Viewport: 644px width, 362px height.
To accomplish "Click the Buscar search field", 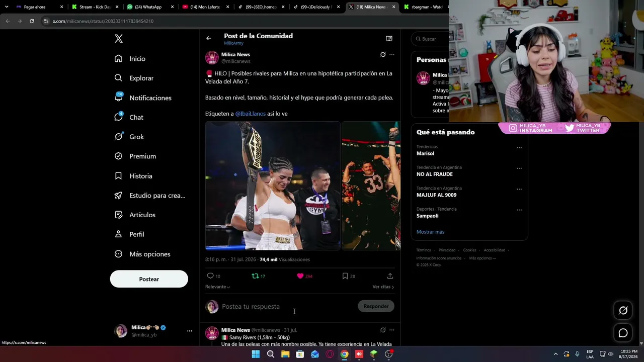I will point(430,39).
